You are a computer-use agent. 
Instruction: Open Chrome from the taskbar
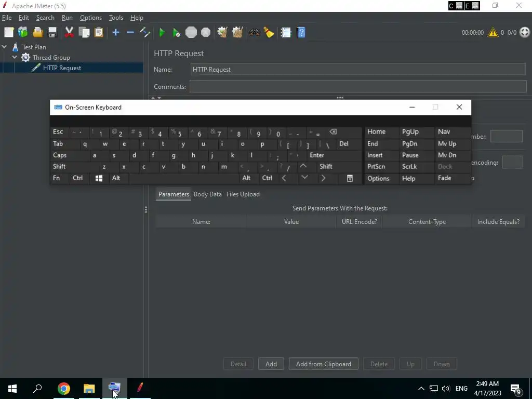pos(63,389)
